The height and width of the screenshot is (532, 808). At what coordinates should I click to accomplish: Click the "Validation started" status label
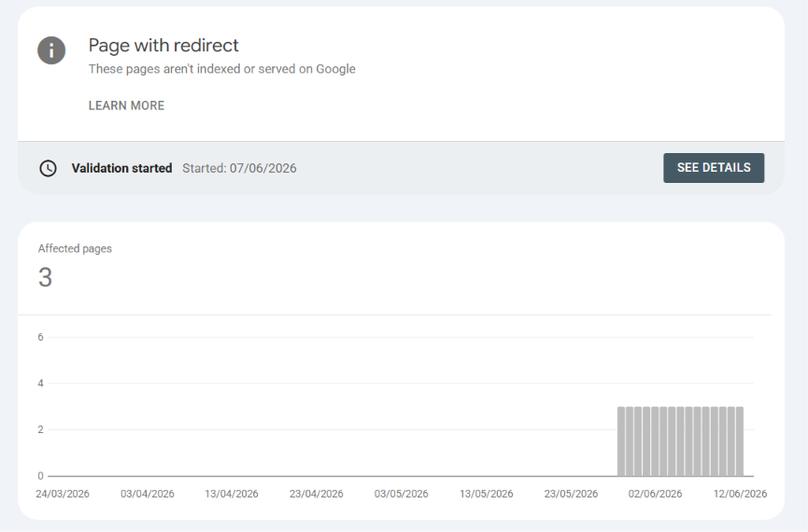(x=121, y=168)
